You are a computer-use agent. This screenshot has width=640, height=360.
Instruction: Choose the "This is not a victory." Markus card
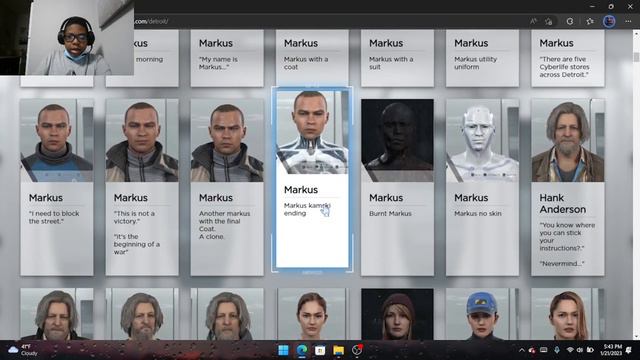pos(142,187)
